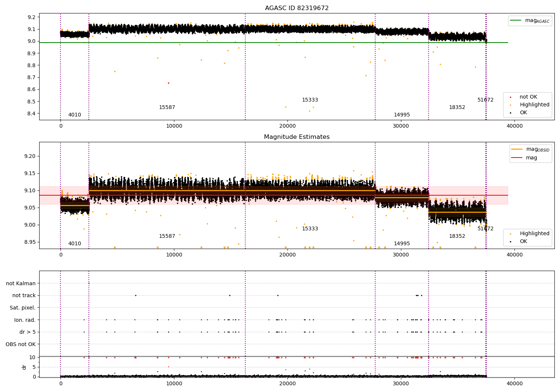Click the 5 tick on the dr axis

click(x=34, y=367)
